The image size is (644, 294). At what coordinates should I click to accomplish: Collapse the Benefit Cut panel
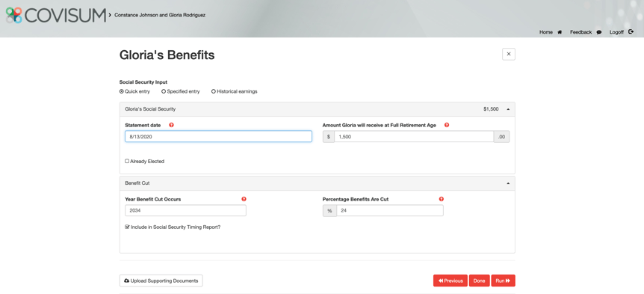[x=508, y=183]
